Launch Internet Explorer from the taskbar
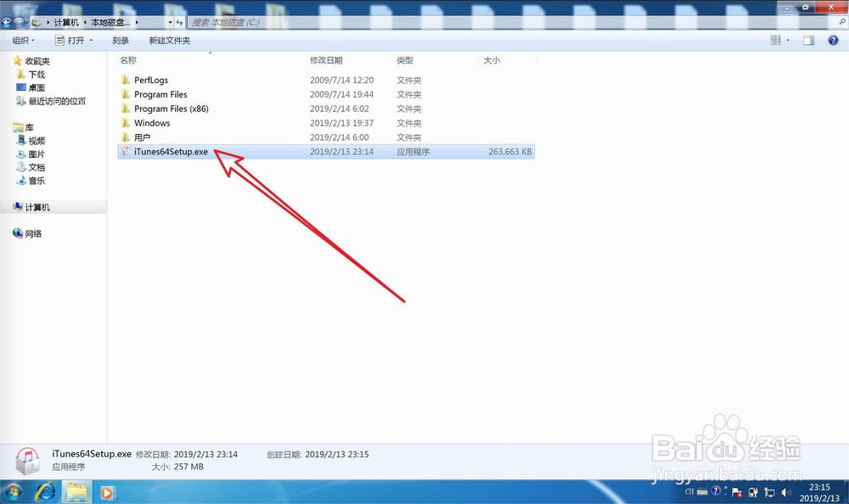The image size is (849, 504). (46, 492)
